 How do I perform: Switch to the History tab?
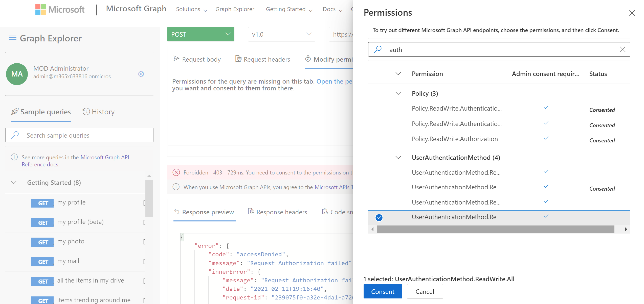coord(99,112)
